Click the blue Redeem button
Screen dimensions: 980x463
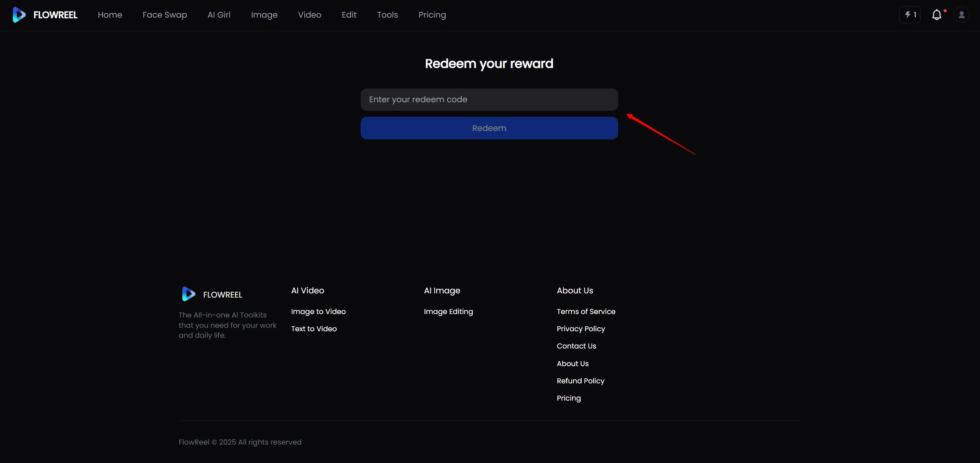coord(489,128)
